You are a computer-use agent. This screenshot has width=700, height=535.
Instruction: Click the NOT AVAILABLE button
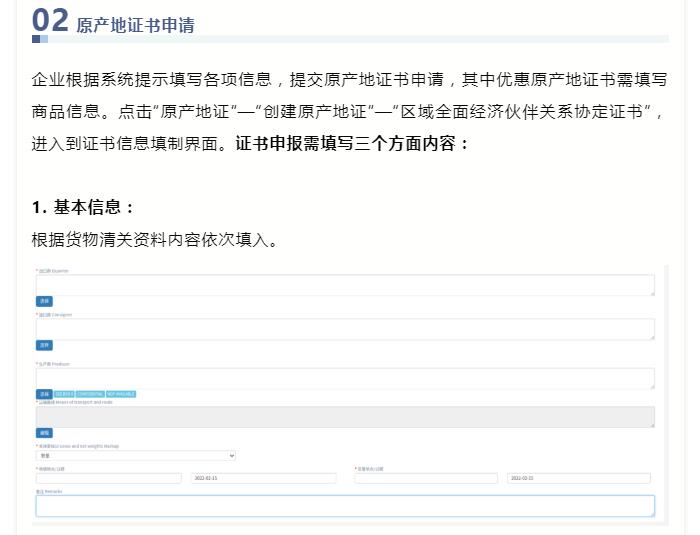(120, 394)
